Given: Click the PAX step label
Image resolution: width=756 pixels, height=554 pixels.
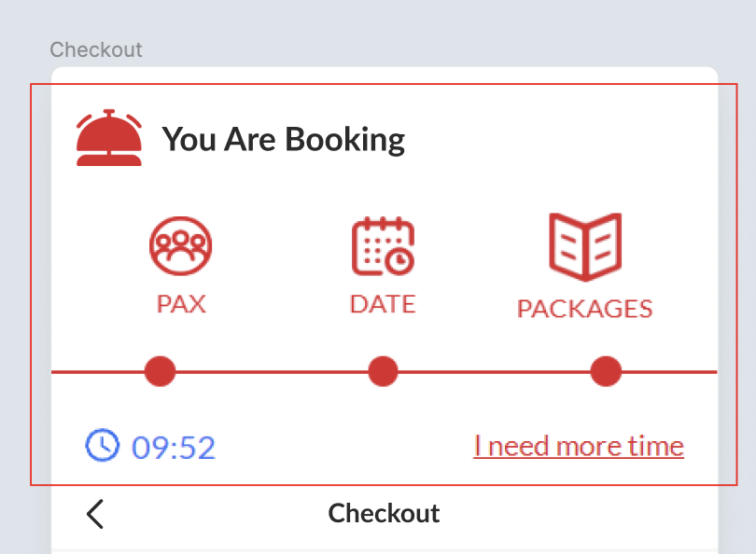Looking at the screenshot, I should (x=181, y=304).
